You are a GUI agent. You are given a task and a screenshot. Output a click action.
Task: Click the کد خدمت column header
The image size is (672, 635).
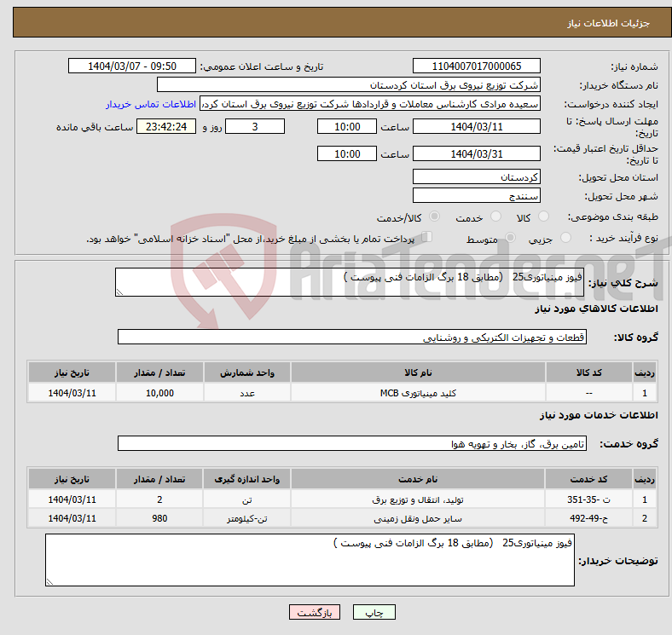tap(589, 479)
